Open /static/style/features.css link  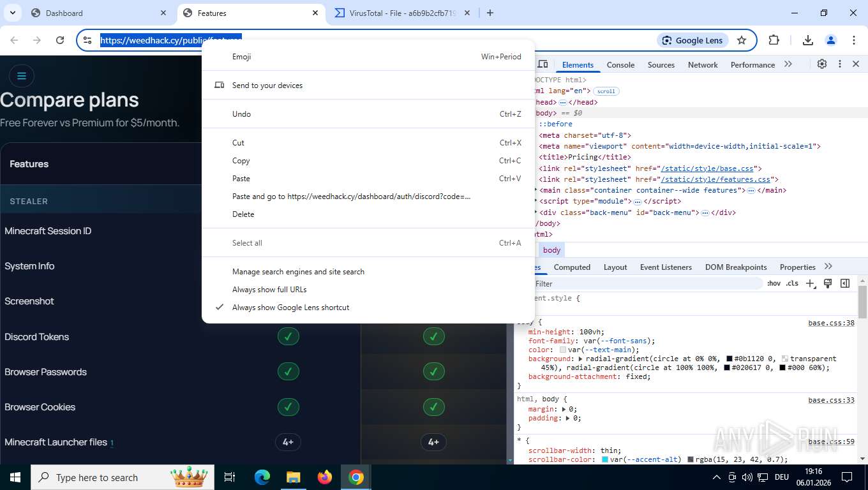click(x=715, y=179)
